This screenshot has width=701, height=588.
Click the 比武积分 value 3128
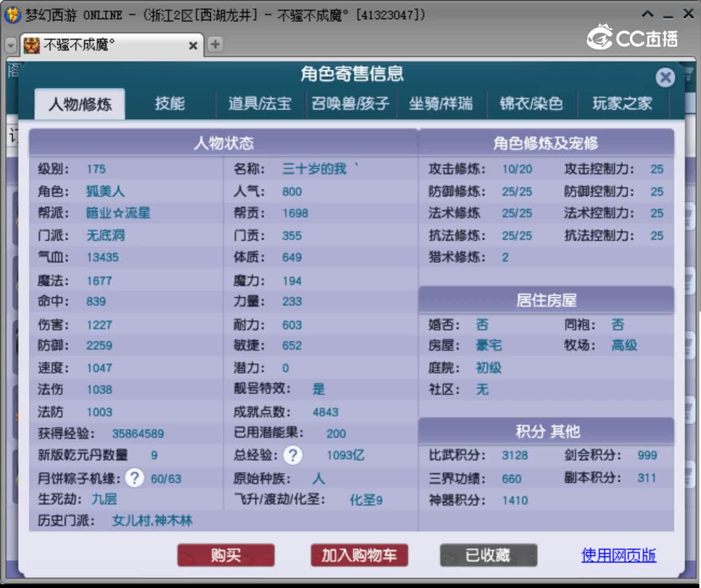click(x=515, y=456)
